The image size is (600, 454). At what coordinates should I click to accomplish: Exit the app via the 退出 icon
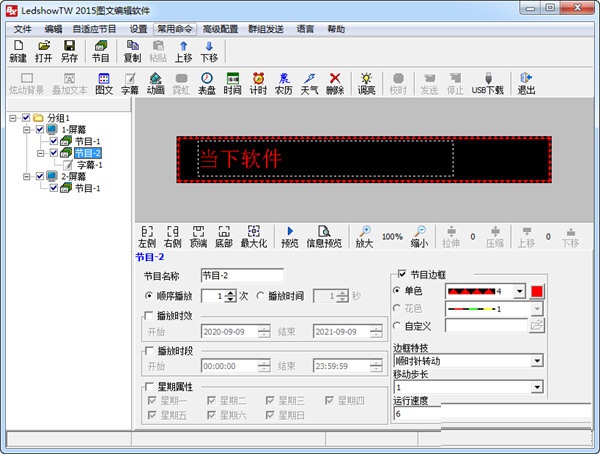(x=526, y=83)
